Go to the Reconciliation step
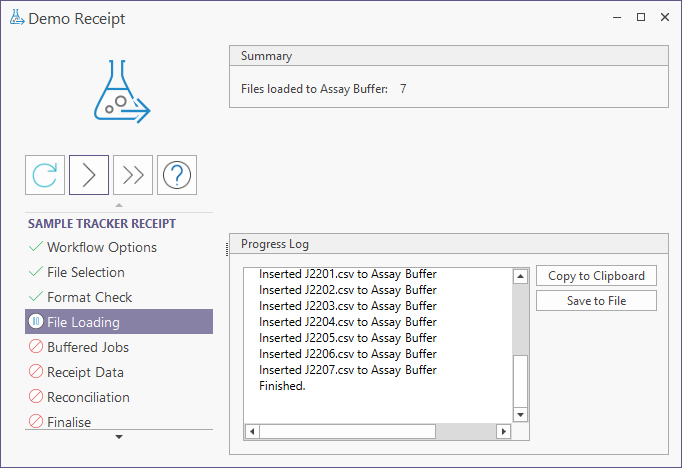 coord(88,397)
